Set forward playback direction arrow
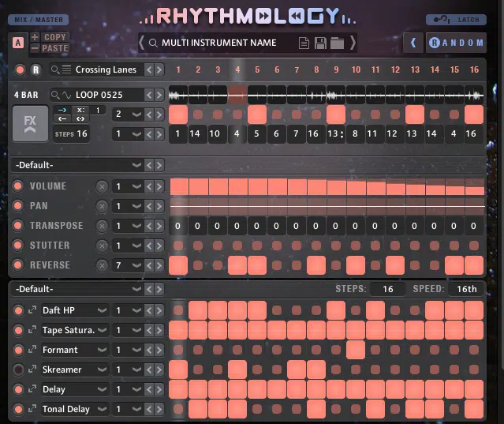The width and height of the screenshot is (504, 424). (62, 110)
